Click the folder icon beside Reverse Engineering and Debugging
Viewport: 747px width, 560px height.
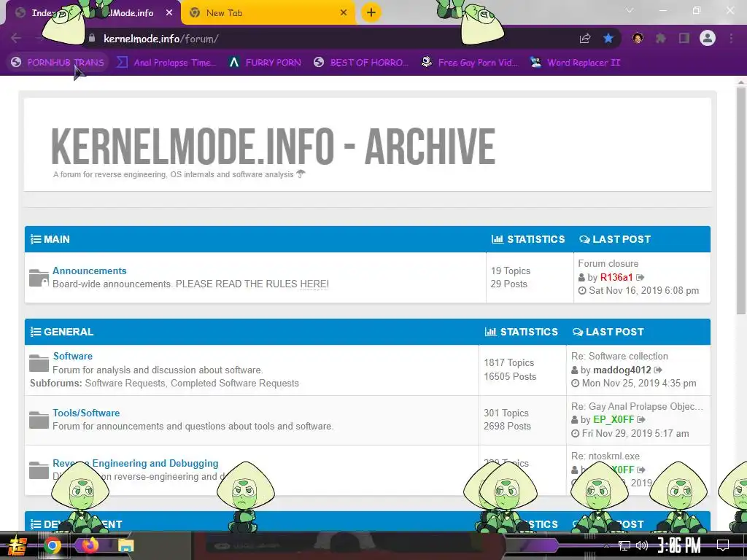[x=39, y=470]
